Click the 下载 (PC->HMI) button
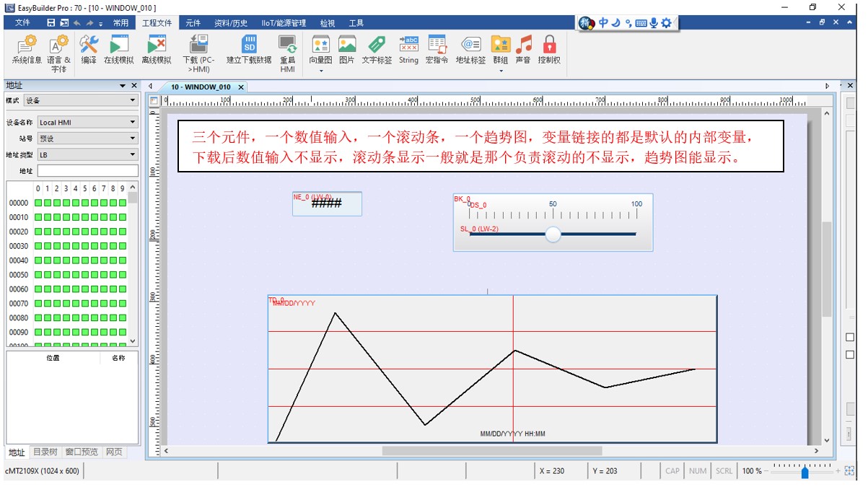This screenshot has width=868, height=487. click(198, 53)
